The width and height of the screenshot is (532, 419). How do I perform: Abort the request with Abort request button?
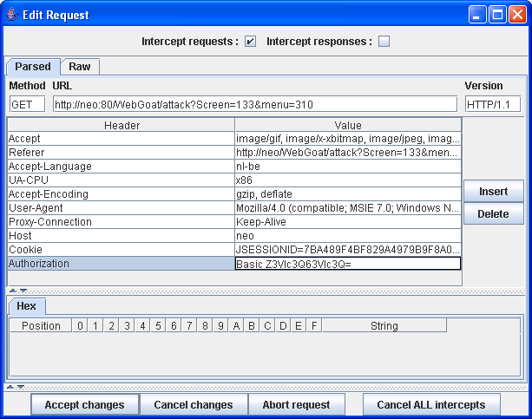point(296,404)
